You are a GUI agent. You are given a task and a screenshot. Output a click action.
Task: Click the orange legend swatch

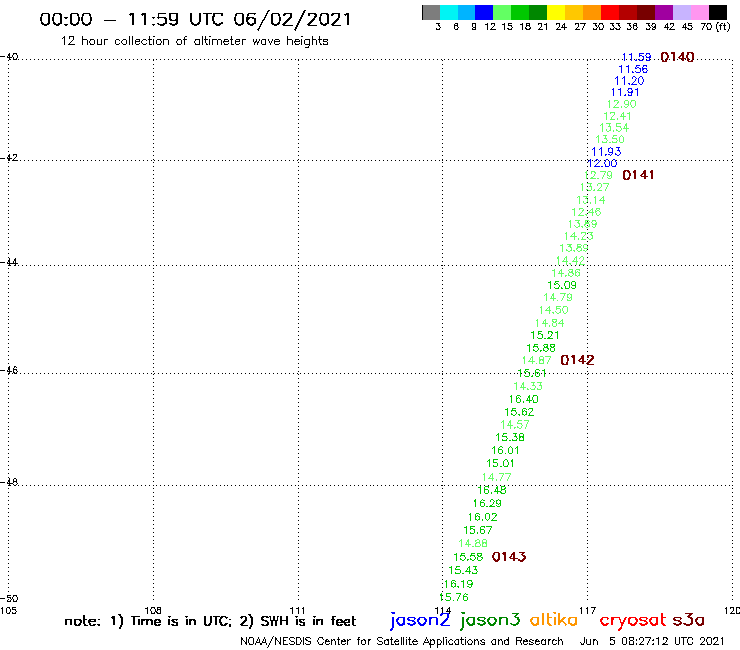tap(592, 12)
